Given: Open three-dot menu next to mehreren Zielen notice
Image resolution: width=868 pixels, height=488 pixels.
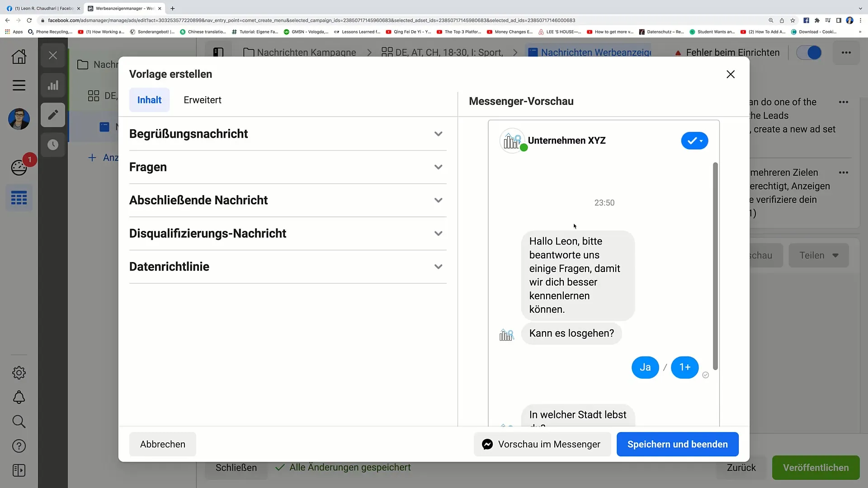Looking at the screenshot, I should pos(844,173).
